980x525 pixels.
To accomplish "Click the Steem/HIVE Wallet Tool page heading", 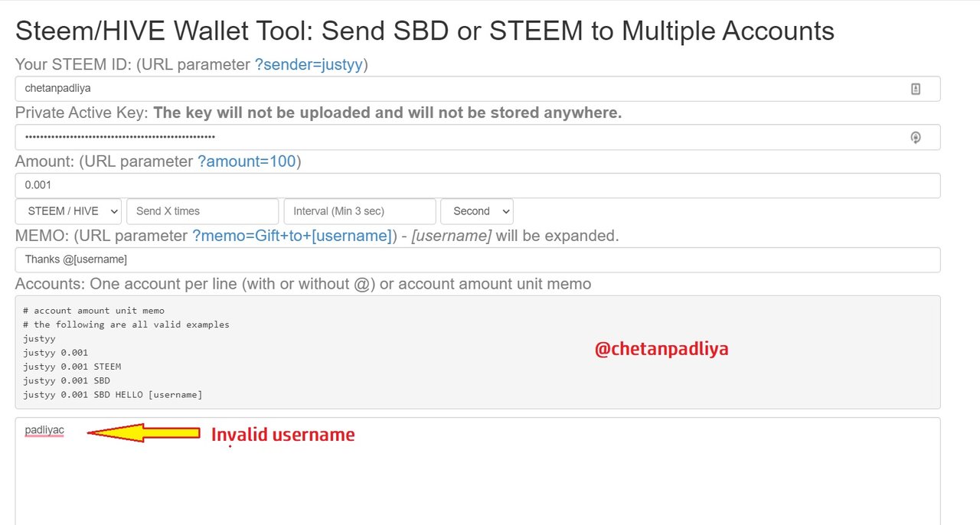I will 424,31.
